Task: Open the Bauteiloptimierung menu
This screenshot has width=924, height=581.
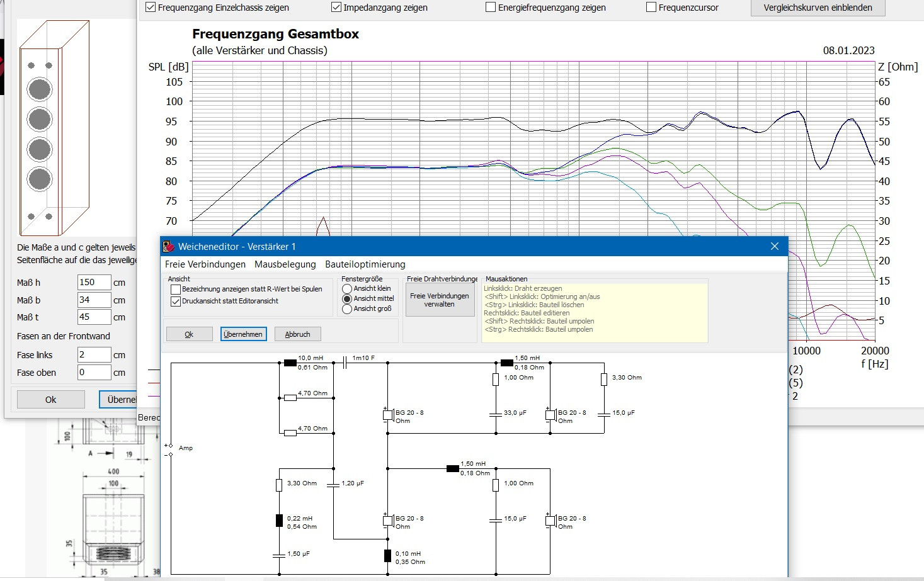Action: (x=365, y=264)
